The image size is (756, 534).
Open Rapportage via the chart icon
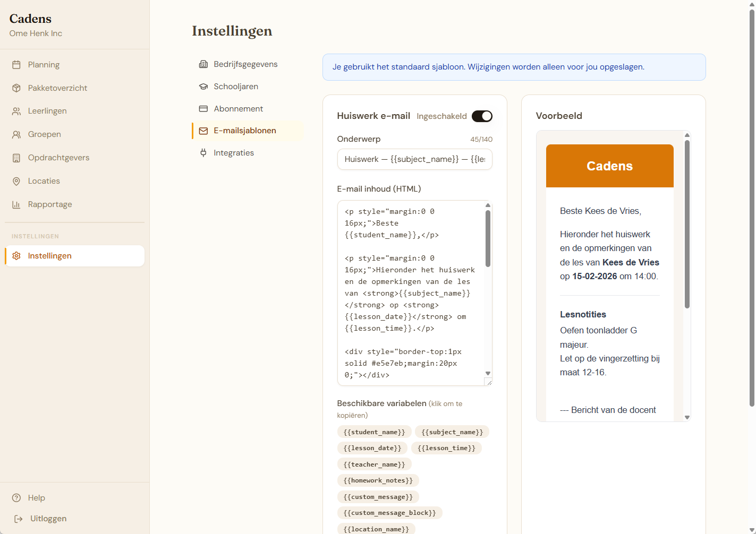(18, 204)
